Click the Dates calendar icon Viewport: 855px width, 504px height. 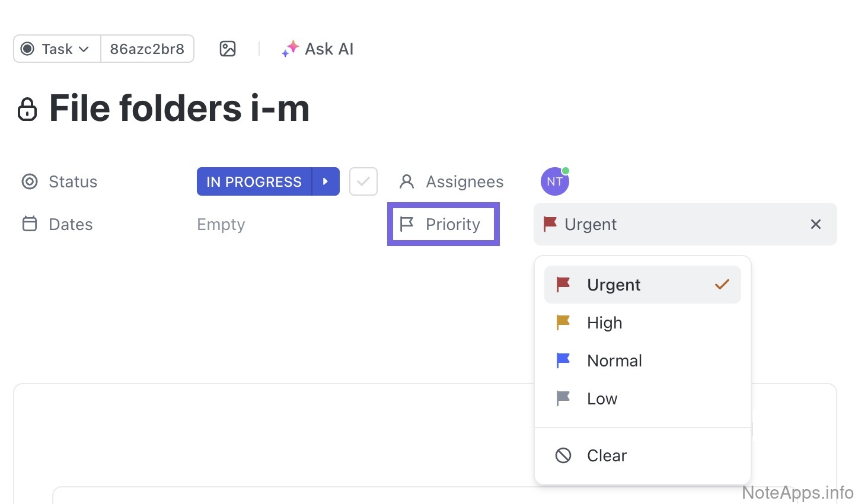(30, 224)
